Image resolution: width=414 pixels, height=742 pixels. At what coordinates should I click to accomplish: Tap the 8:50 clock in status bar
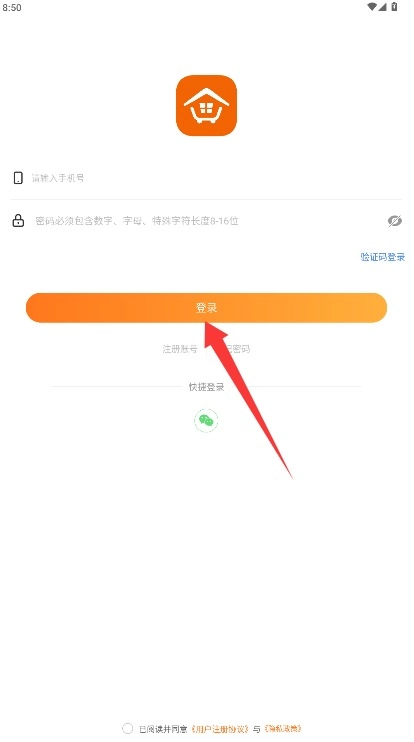coord(12,8)
